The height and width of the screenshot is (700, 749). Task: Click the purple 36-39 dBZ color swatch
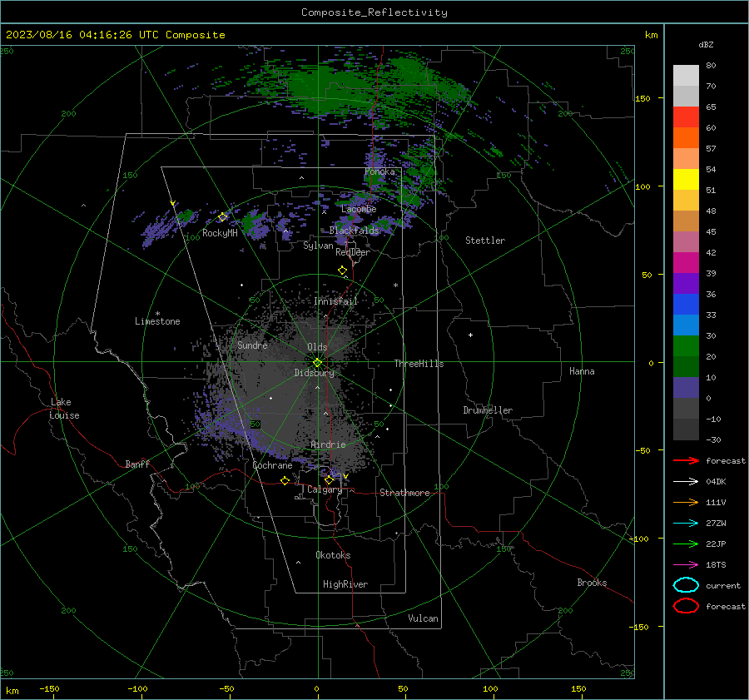tap(686, 284)
